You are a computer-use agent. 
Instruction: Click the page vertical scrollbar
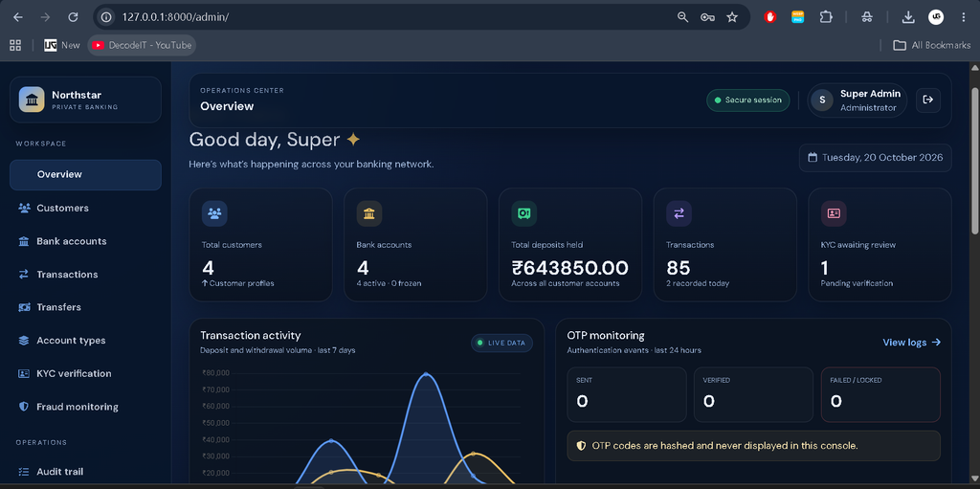click(x=974, y=163)
